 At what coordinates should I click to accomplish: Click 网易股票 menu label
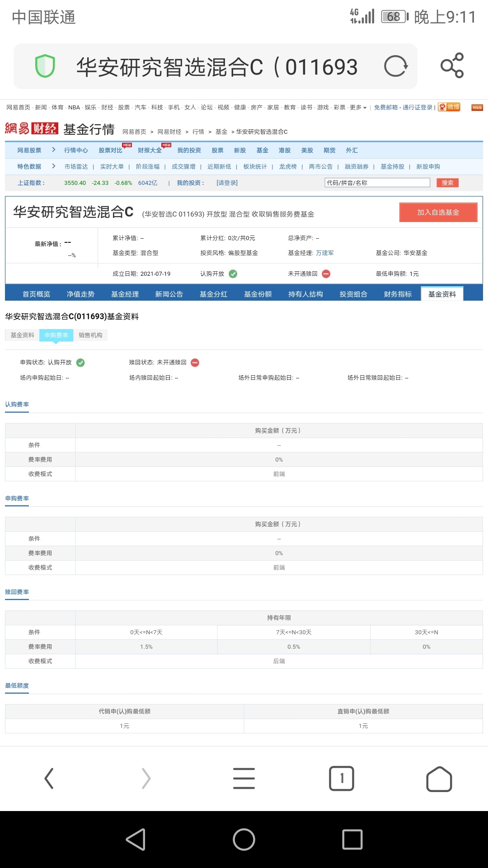coord(29,150)
